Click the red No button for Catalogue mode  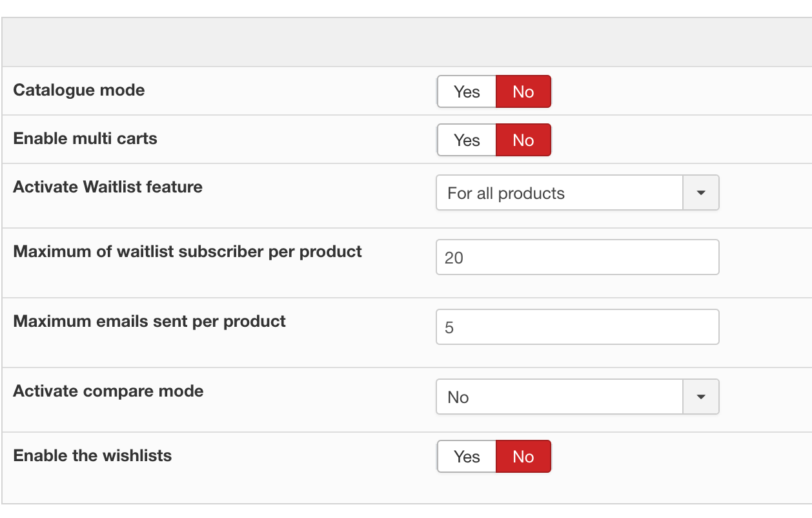[523, 92]
